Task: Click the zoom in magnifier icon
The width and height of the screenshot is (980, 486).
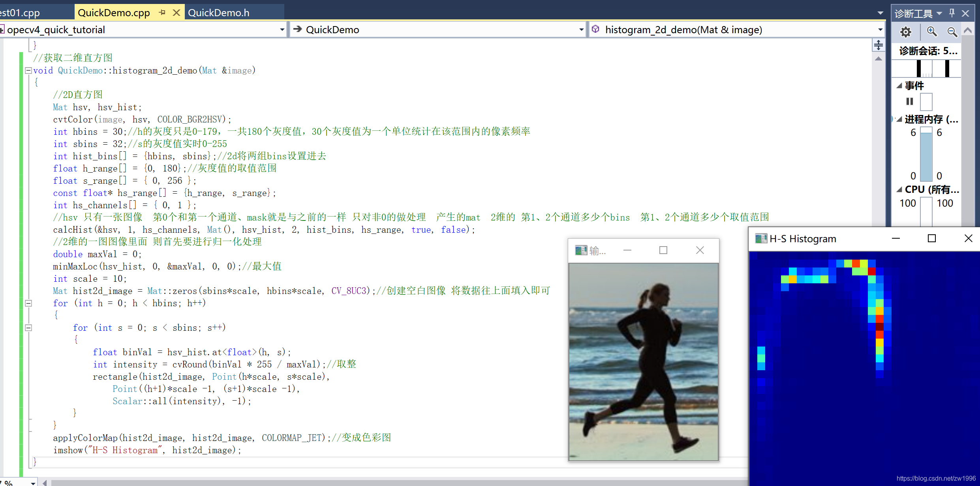Action: pos(932,32)
